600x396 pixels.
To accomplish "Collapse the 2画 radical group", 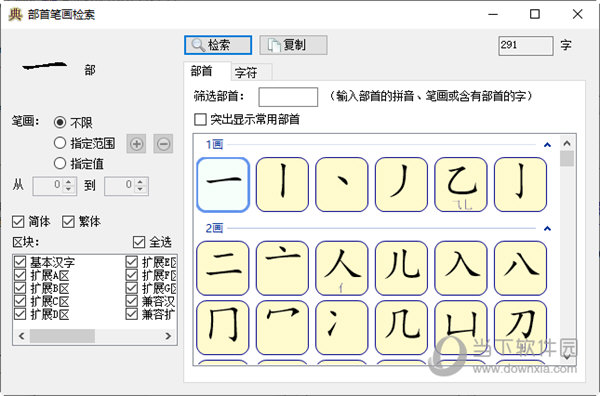I will click(x=547, y=228).
